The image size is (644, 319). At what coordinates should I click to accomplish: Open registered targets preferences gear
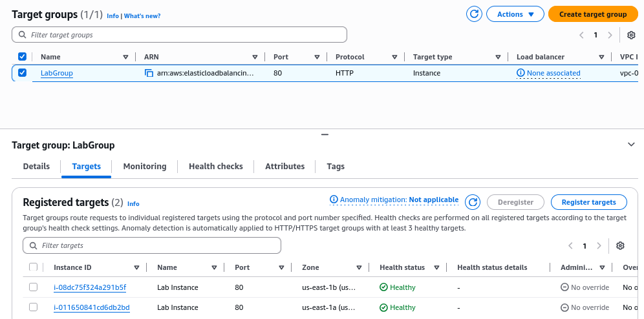620,246
